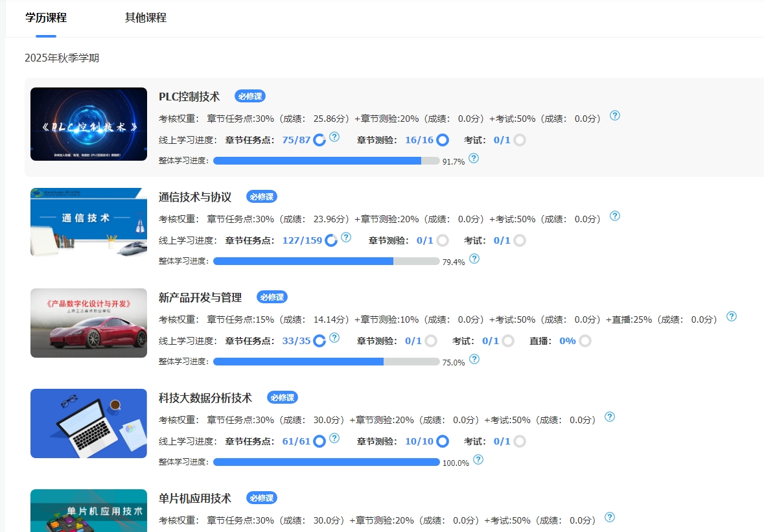
Task: Click the 79.4% overall progress bar
Action: (x=327, y=261)
